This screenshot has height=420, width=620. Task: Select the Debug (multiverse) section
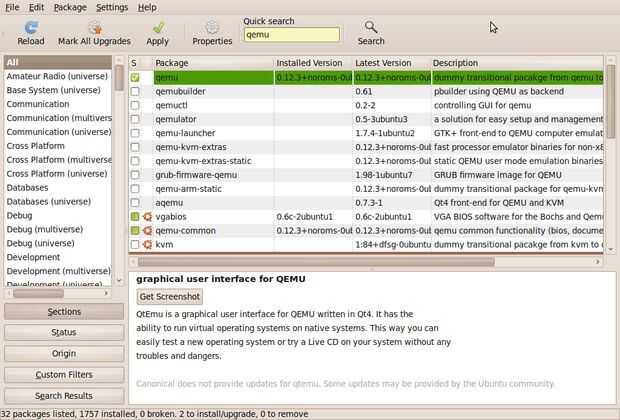(58, 229)
